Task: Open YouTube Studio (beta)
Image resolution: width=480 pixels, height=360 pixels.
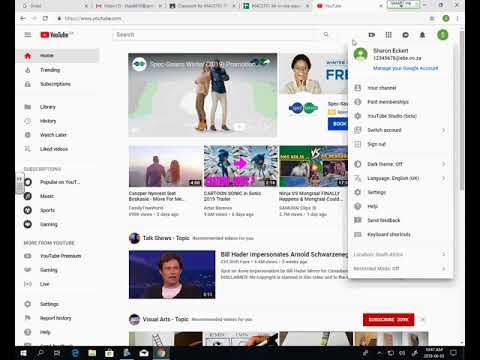Action: [400, 116]
